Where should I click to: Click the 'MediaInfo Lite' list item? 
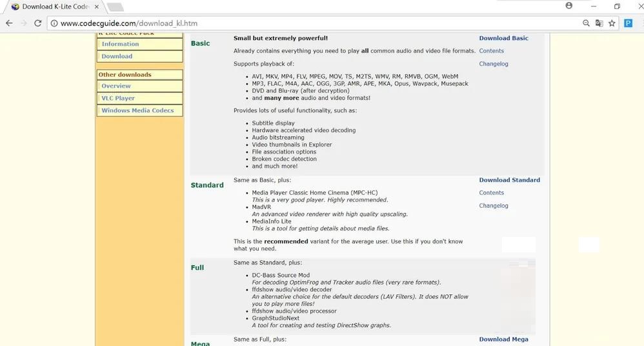pos(272,221)
